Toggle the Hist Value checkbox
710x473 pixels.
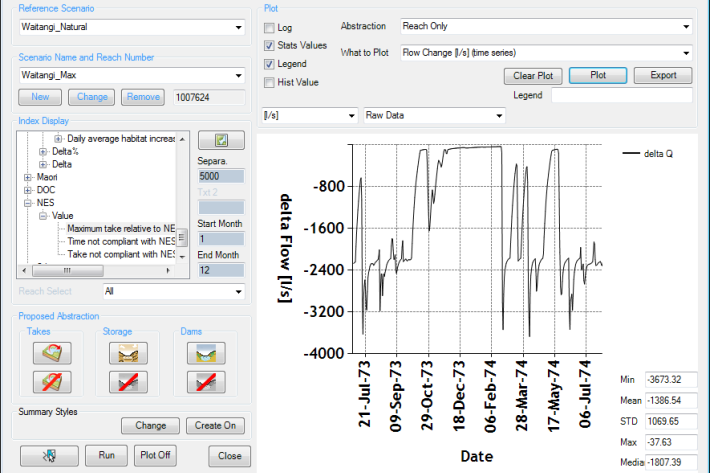pyautogui.click(x=269, y=82)
